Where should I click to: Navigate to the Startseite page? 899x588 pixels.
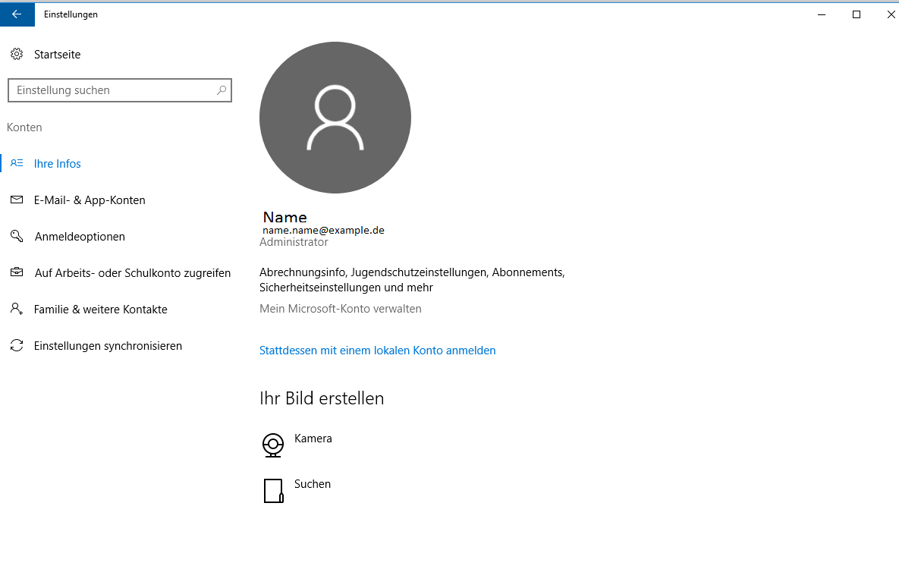pos(57,54)
